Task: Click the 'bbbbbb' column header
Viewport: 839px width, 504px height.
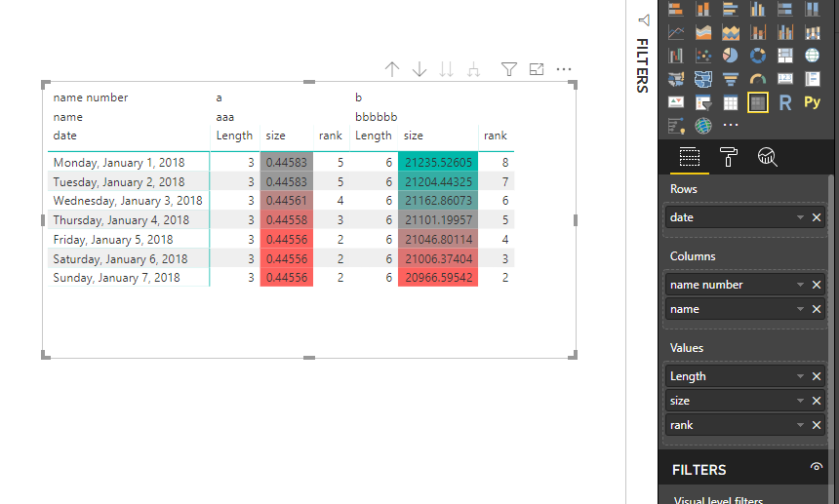Action: click(377, 117)
